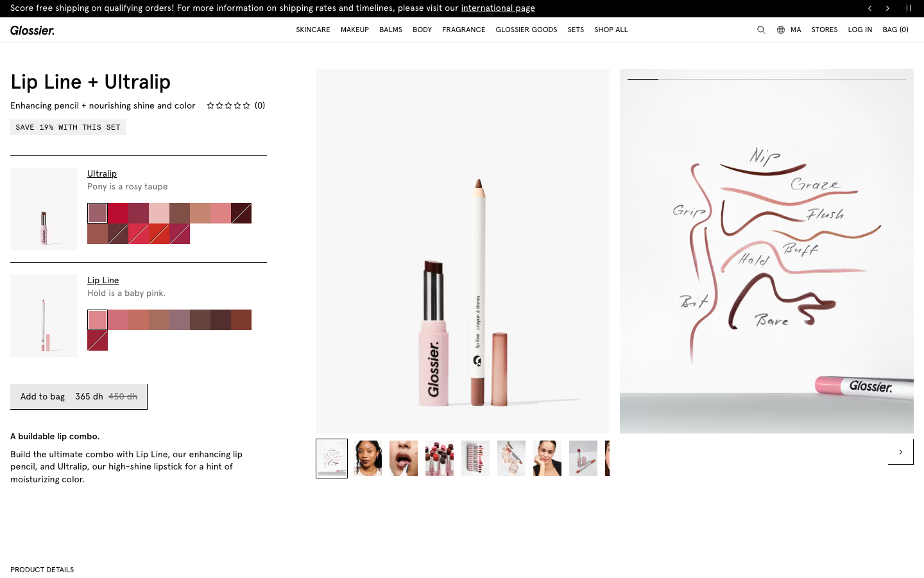
Task: Open the SETS menu
Action: 576,30
